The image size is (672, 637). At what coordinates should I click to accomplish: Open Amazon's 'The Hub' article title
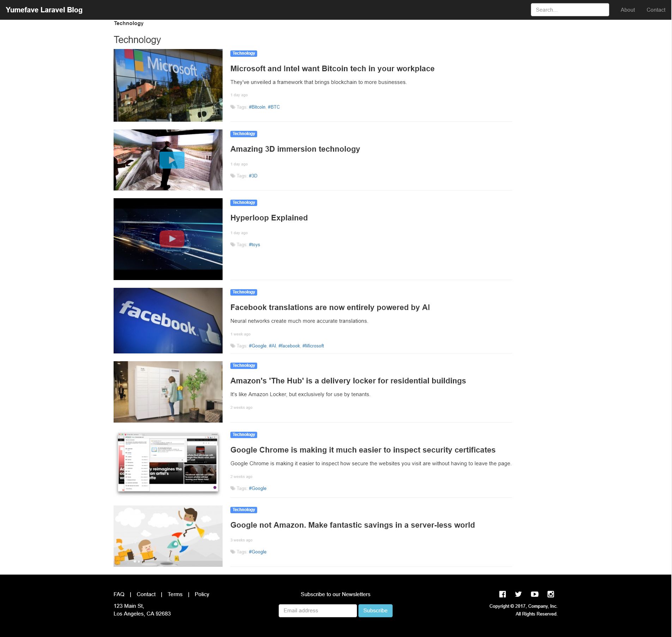(x=348, y=381)
